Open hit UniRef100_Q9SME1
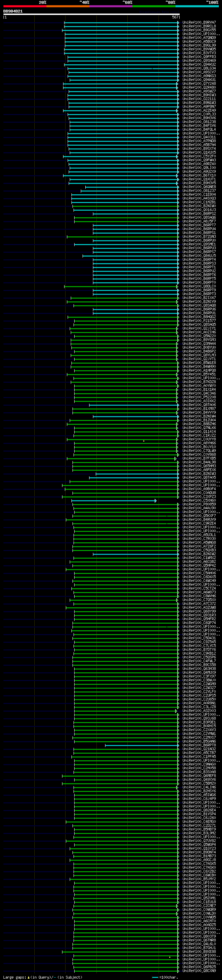This screenshot has height=980, width=222. [199, 244]
